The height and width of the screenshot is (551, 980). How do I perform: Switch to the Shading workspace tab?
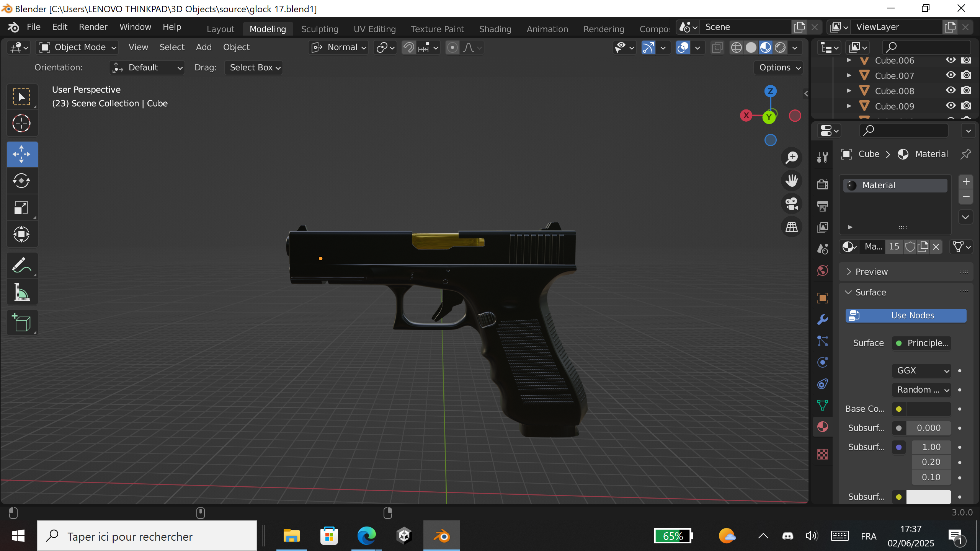(x=495, y=29)
